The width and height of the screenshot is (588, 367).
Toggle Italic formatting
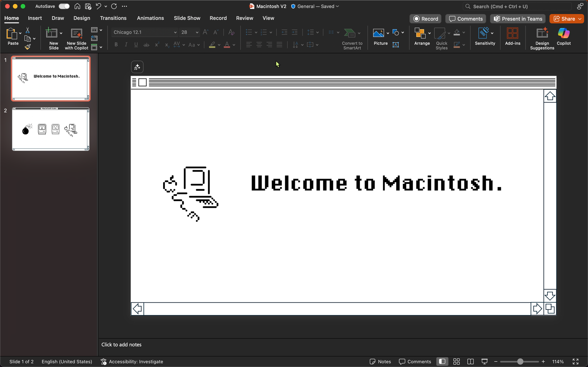click(x=126, y=45)
